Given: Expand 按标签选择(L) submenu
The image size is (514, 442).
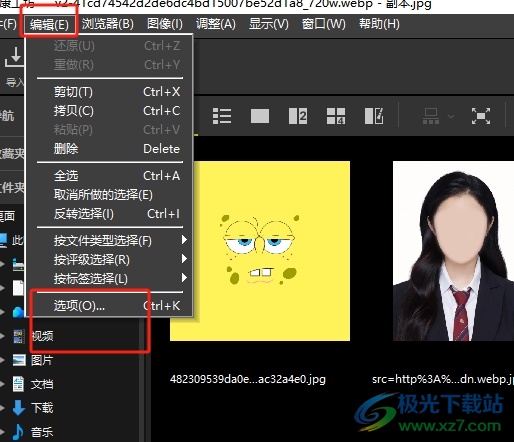Looking at the screenshot, I should (x=110, y=278).
